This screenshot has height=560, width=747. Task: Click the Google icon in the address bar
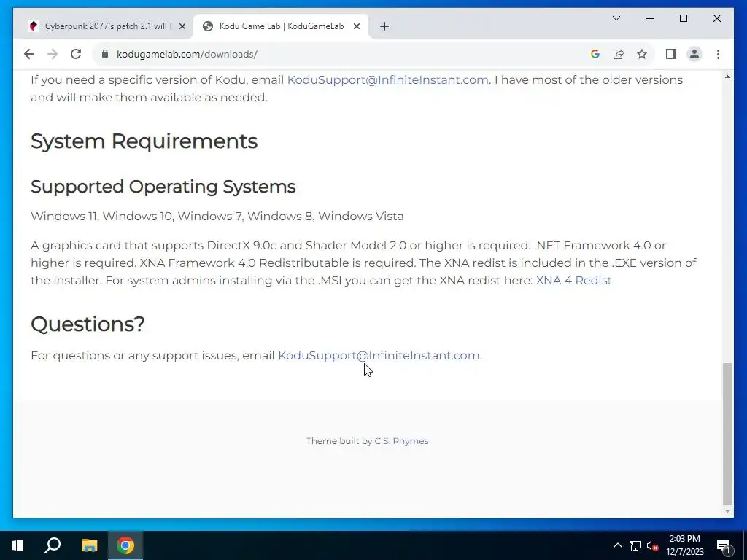[595, 54]
